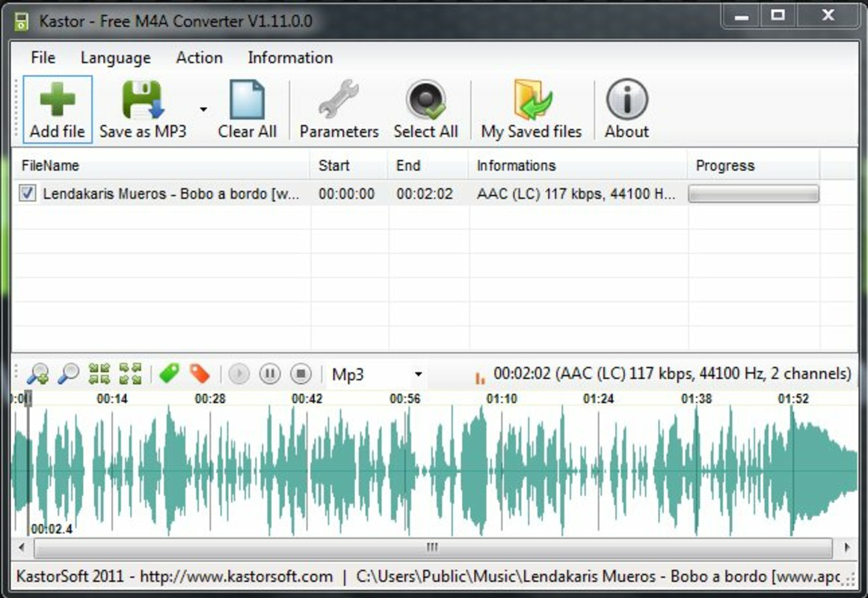Click the green tag marker icon
Image resolution: width=868 pixels, height=598 pixels.
click(x=169, y=374)
